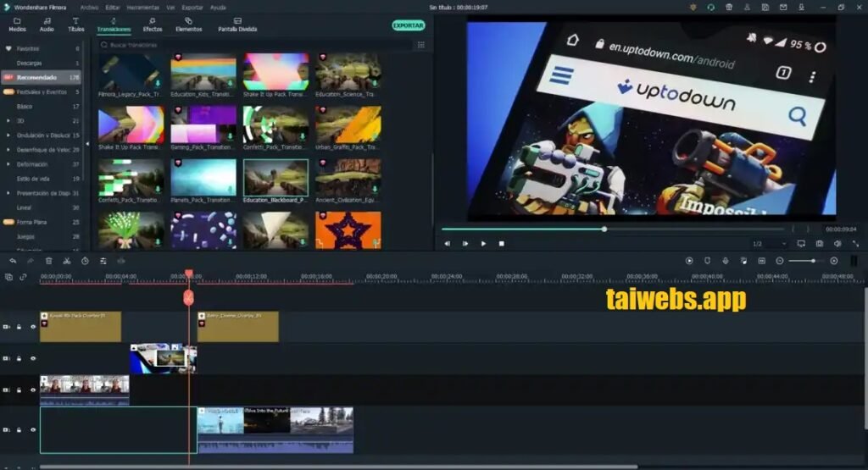This screenshot has width=868, height=470.
Task: Toggle the auto ripple link icon
Action: click(x=23, y=277)
